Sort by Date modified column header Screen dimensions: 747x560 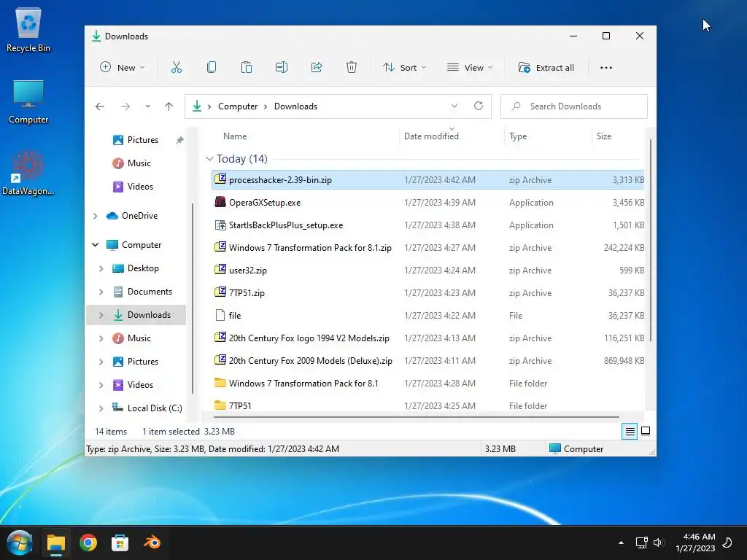coord(431,136)
